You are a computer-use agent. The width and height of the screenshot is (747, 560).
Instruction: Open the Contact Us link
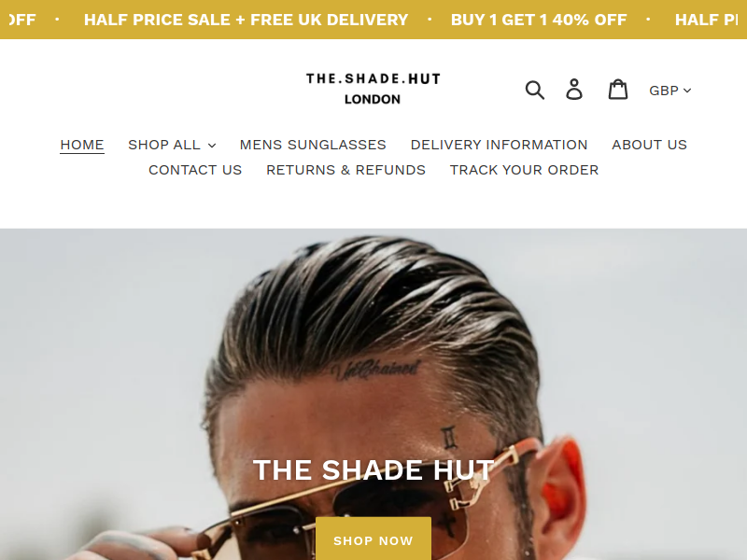point(195,170)
